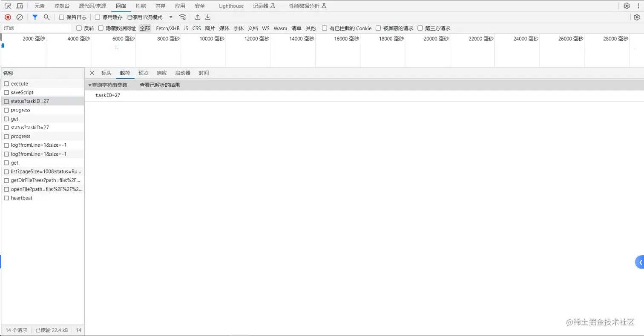Open the 源代码/来源 panel tab

coord(93,6)
